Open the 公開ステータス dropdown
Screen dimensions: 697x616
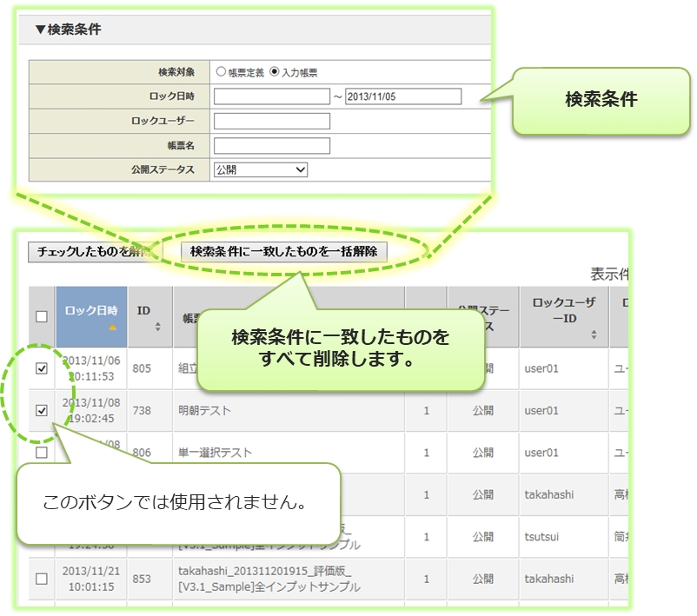[261, 169]
